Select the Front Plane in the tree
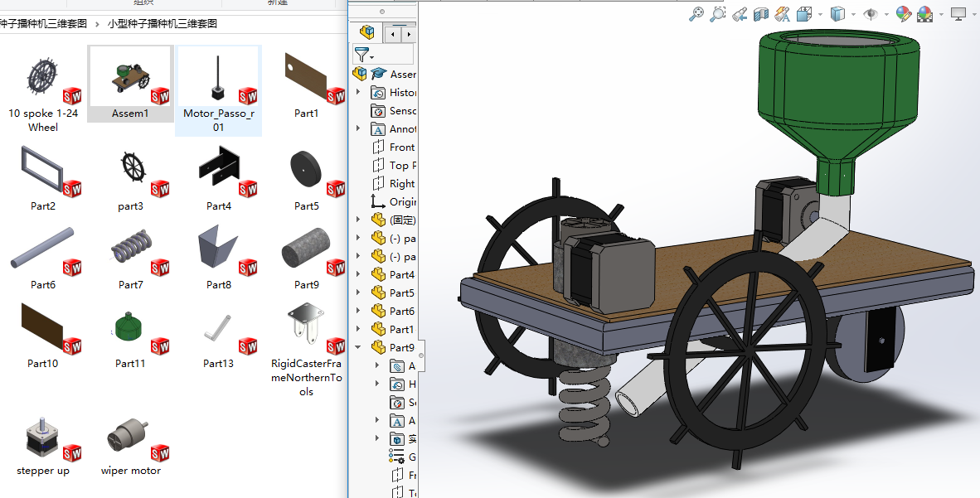The height and width of the screenshot is (498, 980). 394,147
